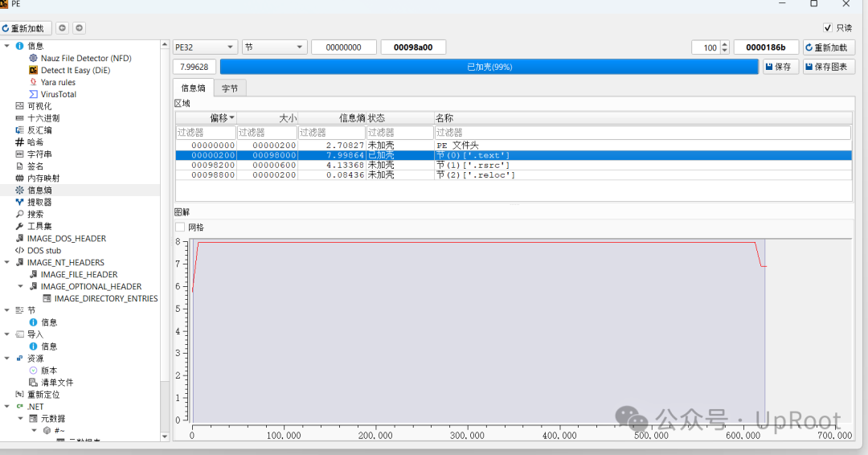This screenshot has height=455, width=868.
Task: Switch to the 字节 bytes tab
Action: (x=230, y=88)
